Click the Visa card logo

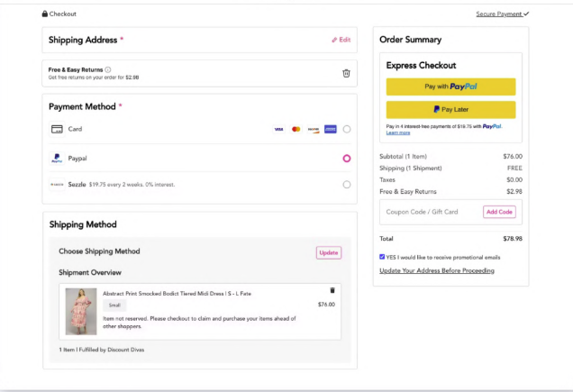pyautogui.click(x=279, y=130)
